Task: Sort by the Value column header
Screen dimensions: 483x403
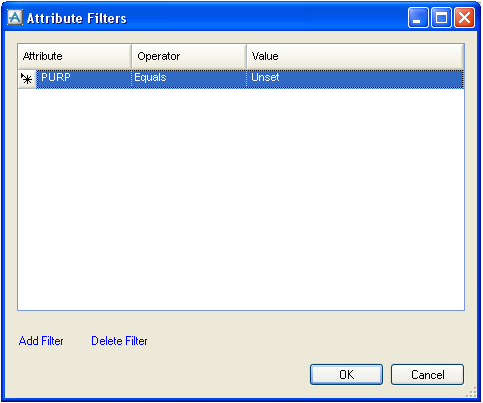Action: [x=355, y=56]
